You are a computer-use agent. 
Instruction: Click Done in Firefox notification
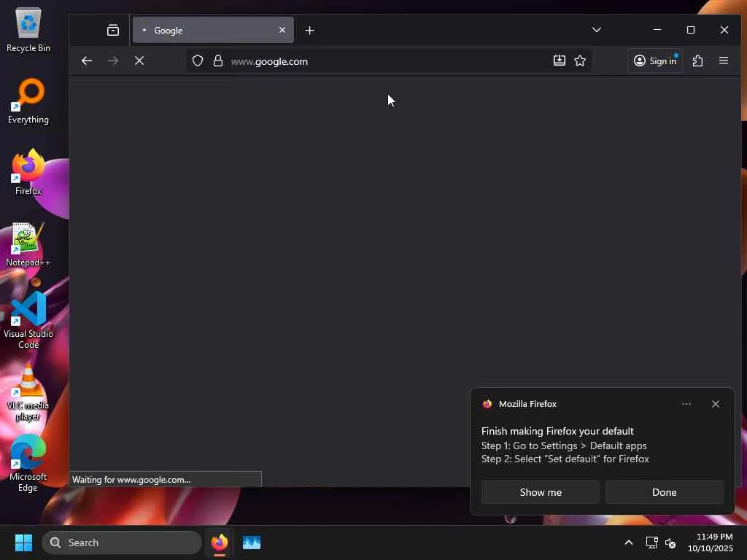coord(664,492)
